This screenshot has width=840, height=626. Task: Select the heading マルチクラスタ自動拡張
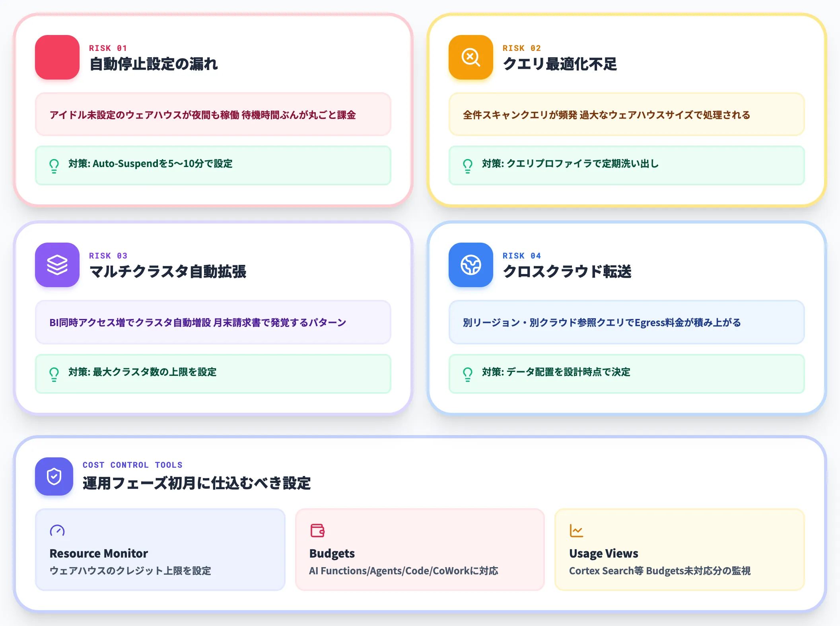pos(168,272)
